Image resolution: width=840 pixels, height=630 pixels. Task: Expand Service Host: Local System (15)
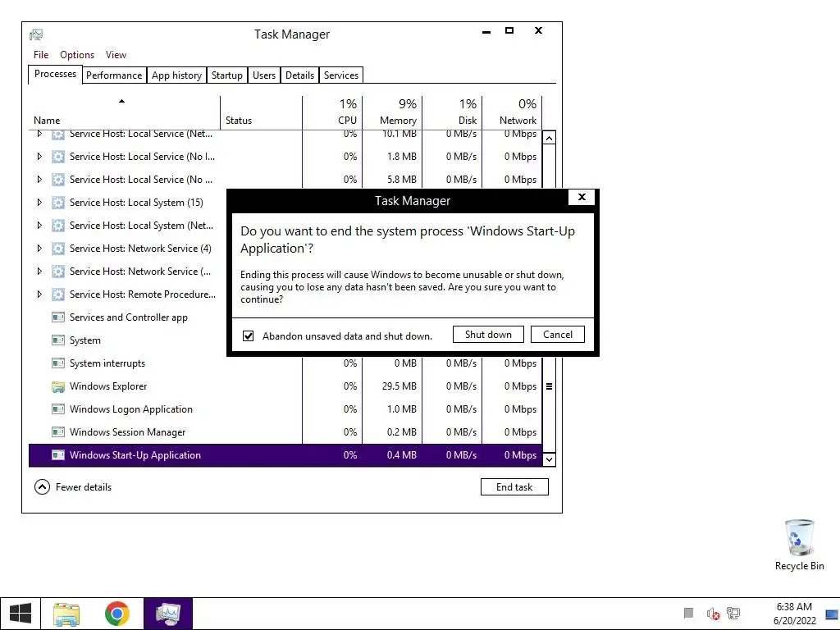39,203
